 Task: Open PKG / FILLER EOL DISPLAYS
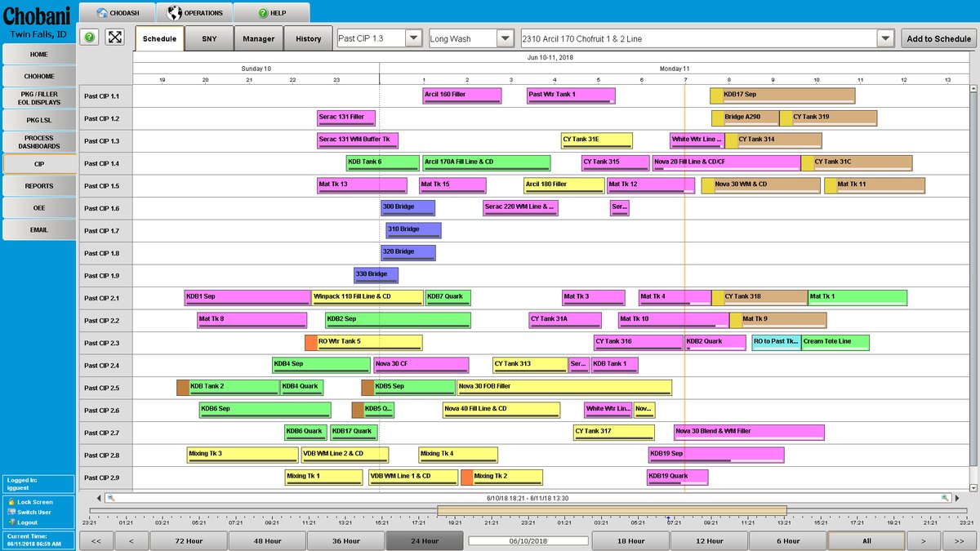coord(39,98)
